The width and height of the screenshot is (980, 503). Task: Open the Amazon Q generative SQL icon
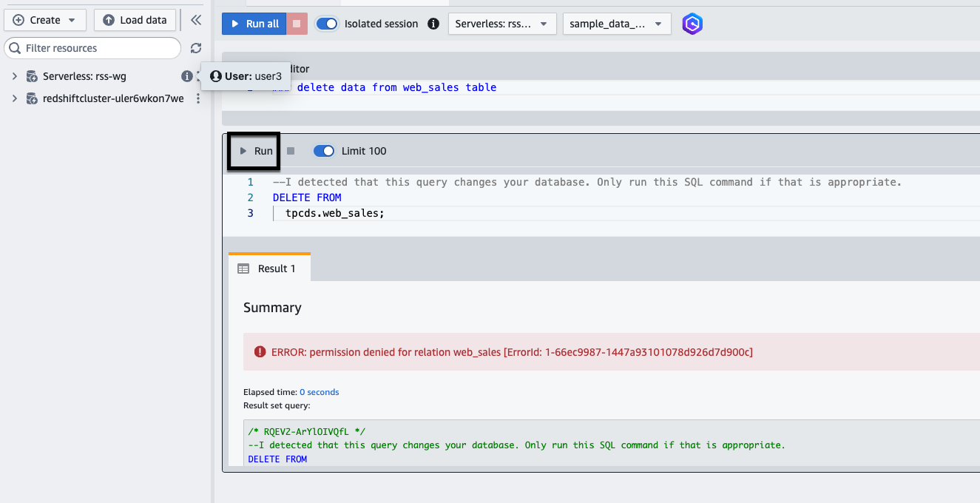click(x=692, y=24)
